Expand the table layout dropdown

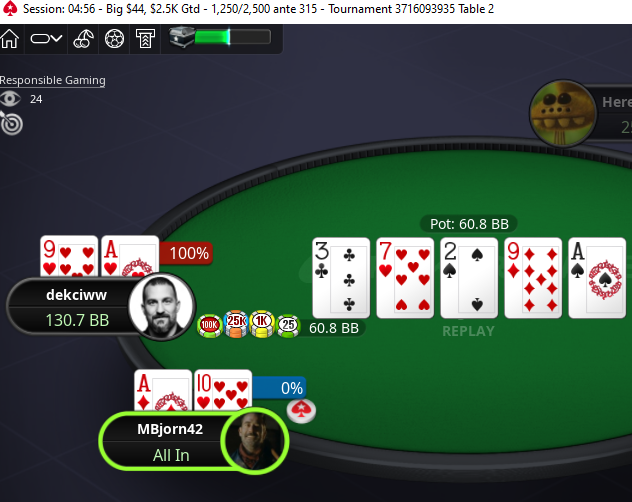(x=46, y=39)
